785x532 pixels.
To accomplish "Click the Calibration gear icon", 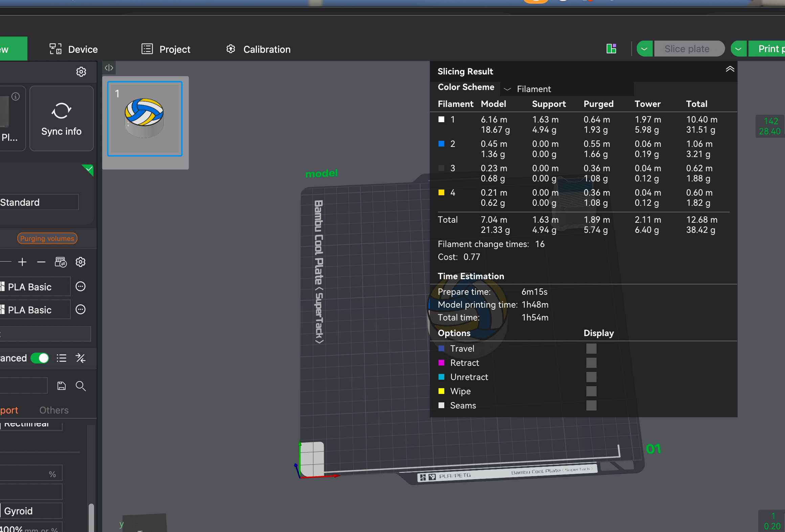I will pyautogui.click(x=231, y=49).
